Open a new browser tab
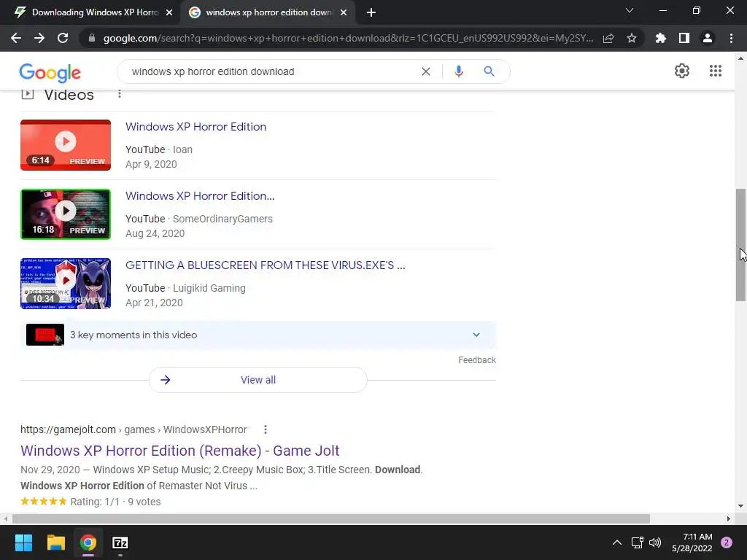This screenshot has height=560, width=747. click(x=371, y=13)
